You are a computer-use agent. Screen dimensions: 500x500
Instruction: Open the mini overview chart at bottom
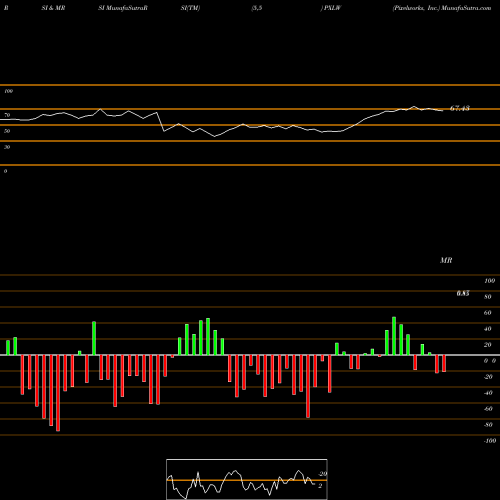point(247,479)
